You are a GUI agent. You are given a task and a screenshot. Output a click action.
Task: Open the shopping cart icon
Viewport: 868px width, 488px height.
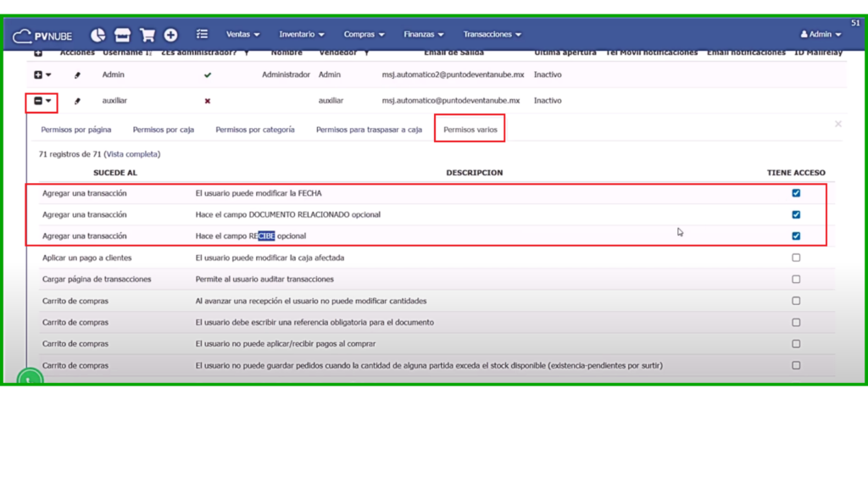coord(147,35)
